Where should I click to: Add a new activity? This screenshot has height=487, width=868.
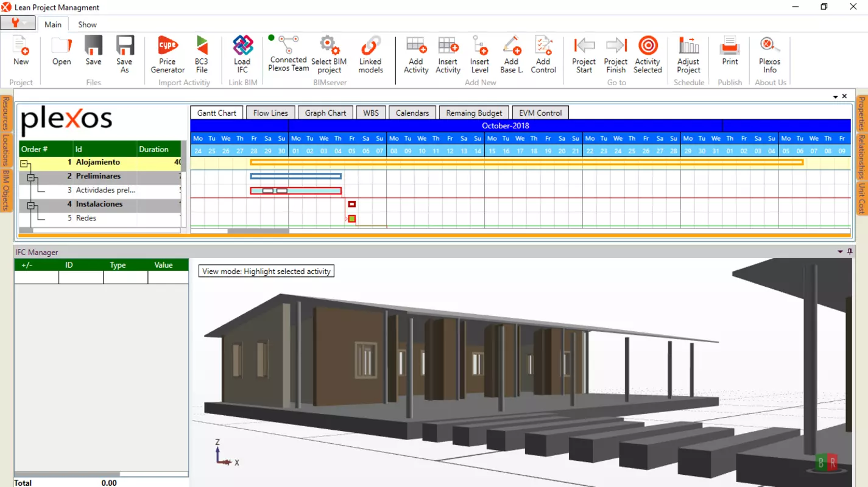point(416,54)
